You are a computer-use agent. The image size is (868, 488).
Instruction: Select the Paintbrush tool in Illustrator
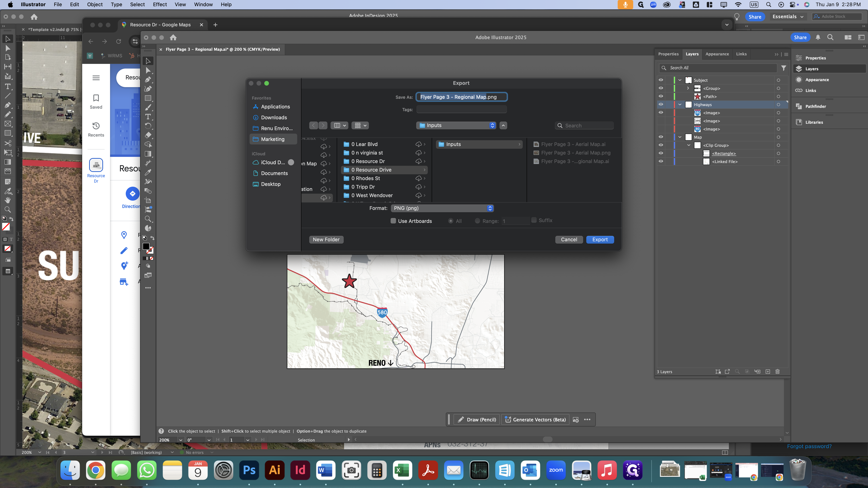(x=148, y=107)
